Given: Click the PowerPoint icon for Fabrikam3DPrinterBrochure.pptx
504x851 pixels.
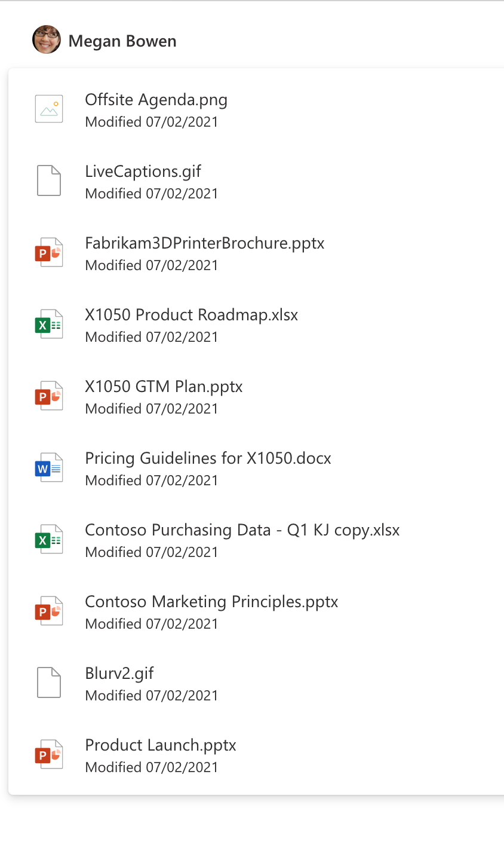Looking at the screenshot, I should tap(48, 252).
